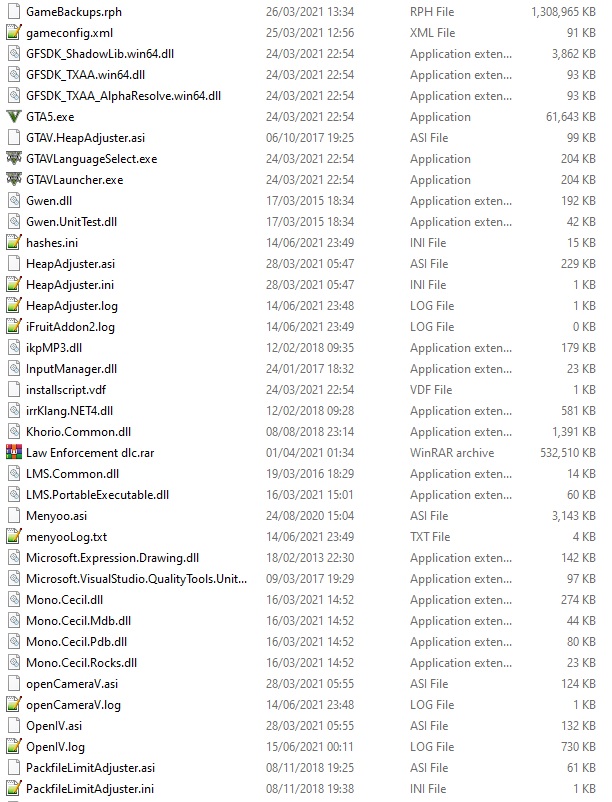The height and width of the screenshot is (802, 612).
Task: Select the GFSDK_TXAA.win64.dll file name
Action: click(x=85, y=75)
